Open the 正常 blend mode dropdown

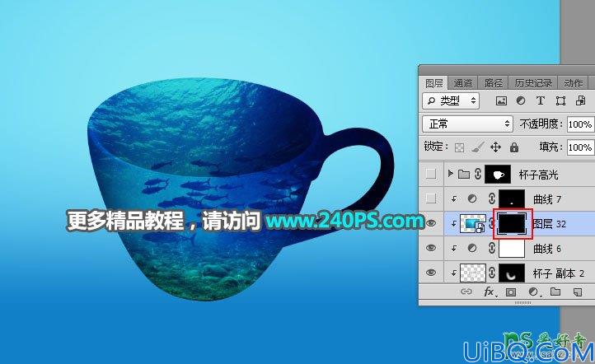[467, 124]
